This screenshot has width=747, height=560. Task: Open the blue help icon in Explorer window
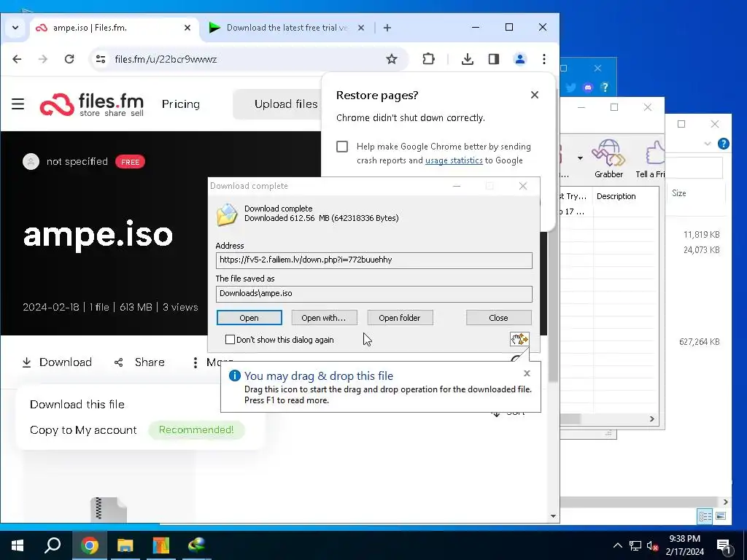pyautogui.click(x=723, y=144)
